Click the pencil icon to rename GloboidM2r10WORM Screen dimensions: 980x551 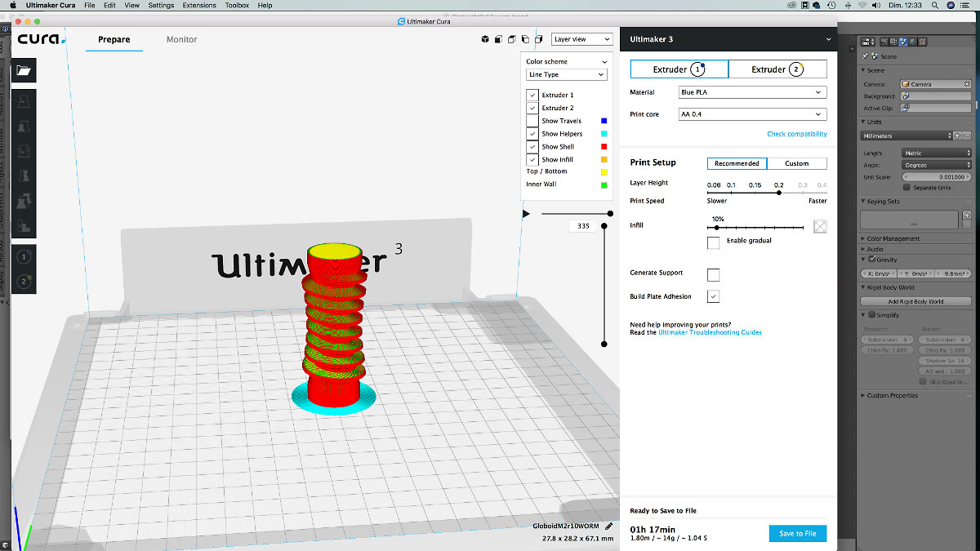[608, 526]
